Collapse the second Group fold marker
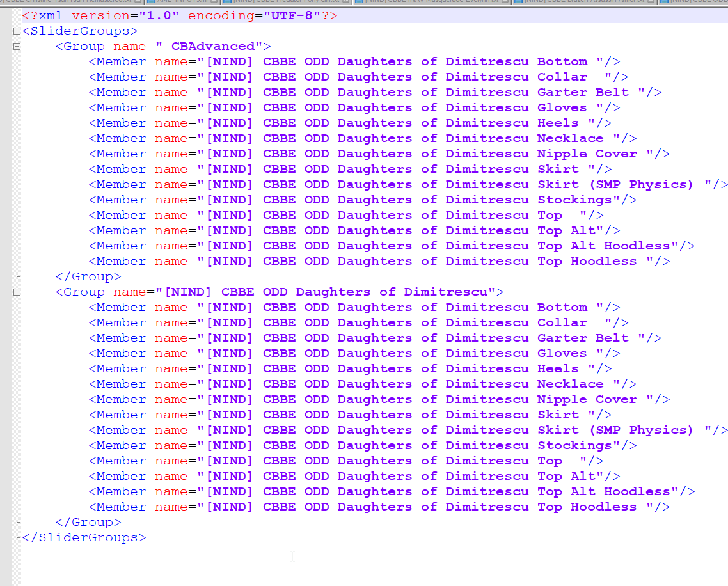Image resolution: width=728 pixels, height=586 pixels. pos(17,292)
